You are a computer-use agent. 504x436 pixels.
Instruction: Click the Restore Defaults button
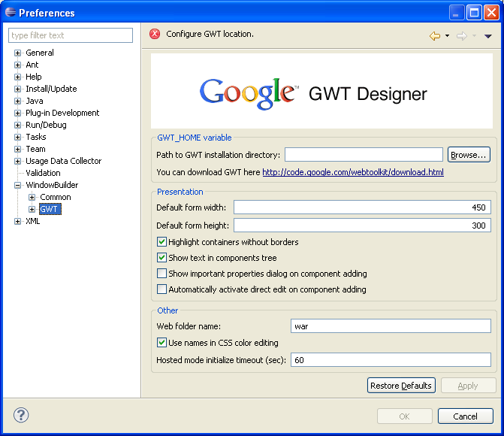click(401, 386)
